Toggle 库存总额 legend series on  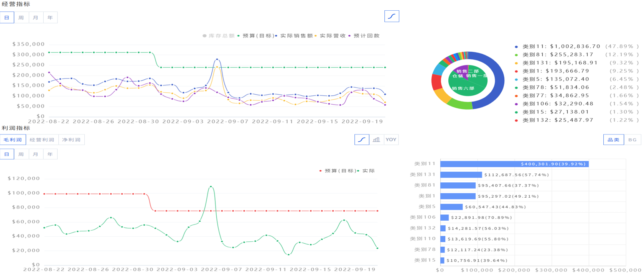(219, 36)
